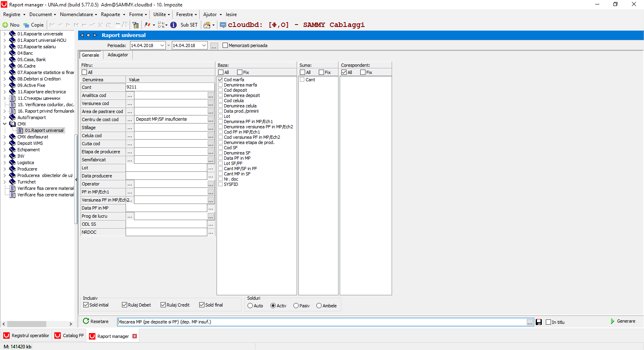Expand the 01.Rapoarte universale tree node
The width and height of the screenshot is (644, 350).
pyautogui.click(x=4, y=34)
